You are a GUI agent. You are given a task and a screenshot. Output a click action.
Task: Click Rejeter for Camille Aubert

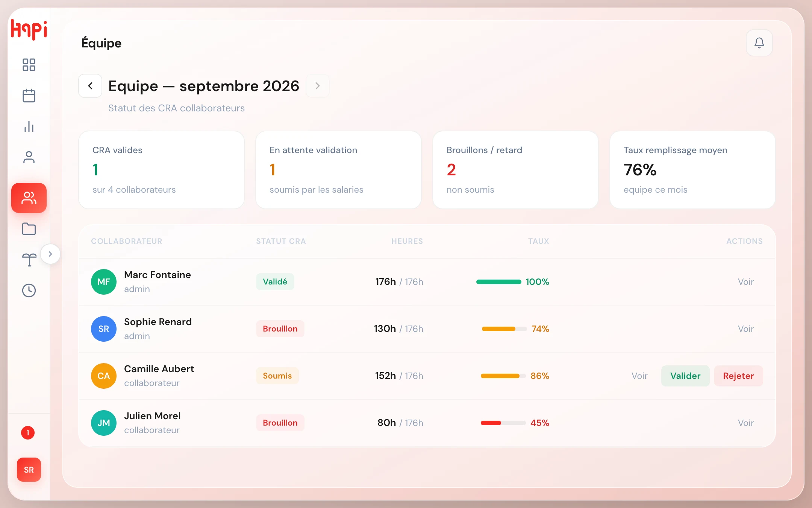[x=739, y=376]
